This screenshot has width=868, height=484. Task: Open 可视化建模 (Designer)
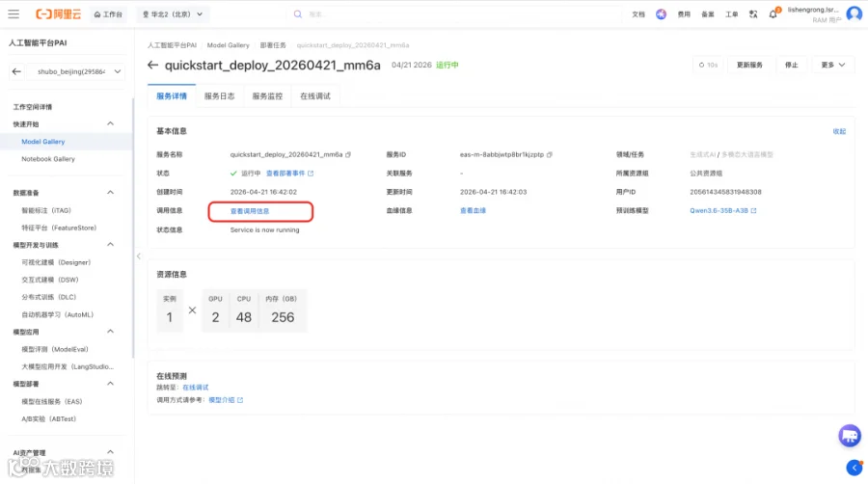click(x=56, y=262)
